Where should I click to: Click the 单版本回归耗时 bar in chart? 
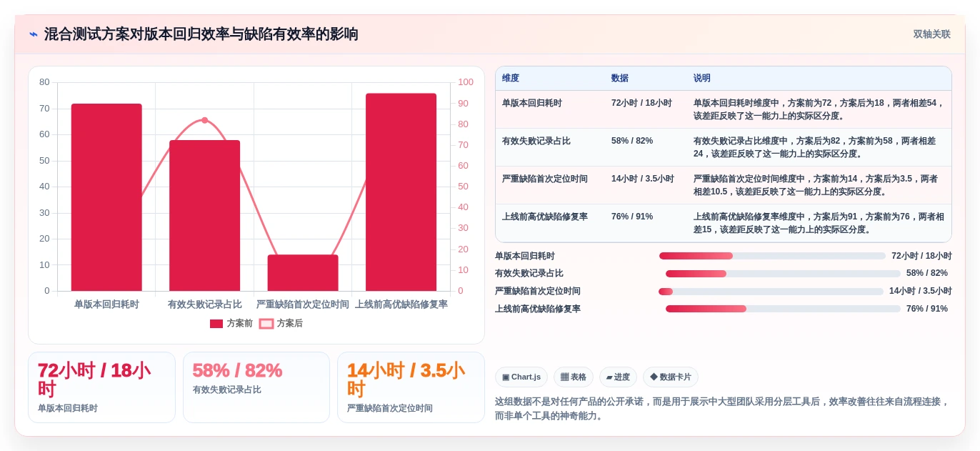tap(106, 197)
